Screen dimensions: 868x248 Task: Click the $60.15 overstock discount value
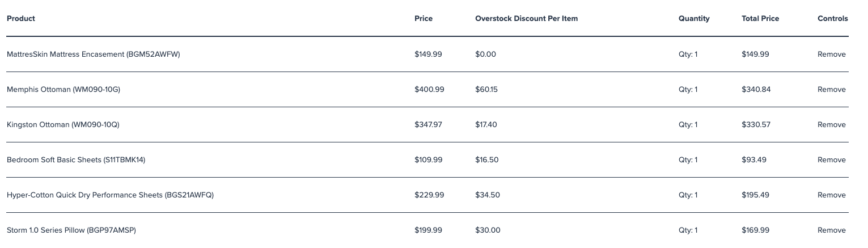486,90
